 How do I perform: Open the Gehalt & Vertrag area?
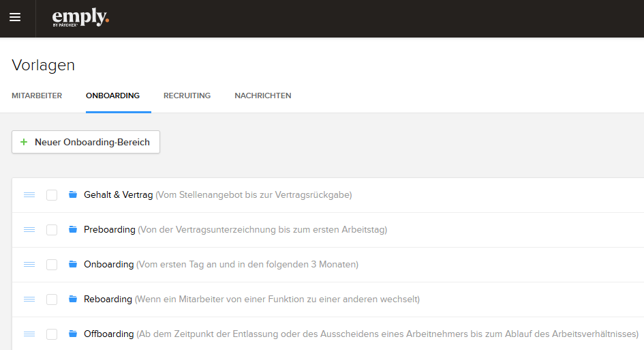tap(119, 194)
